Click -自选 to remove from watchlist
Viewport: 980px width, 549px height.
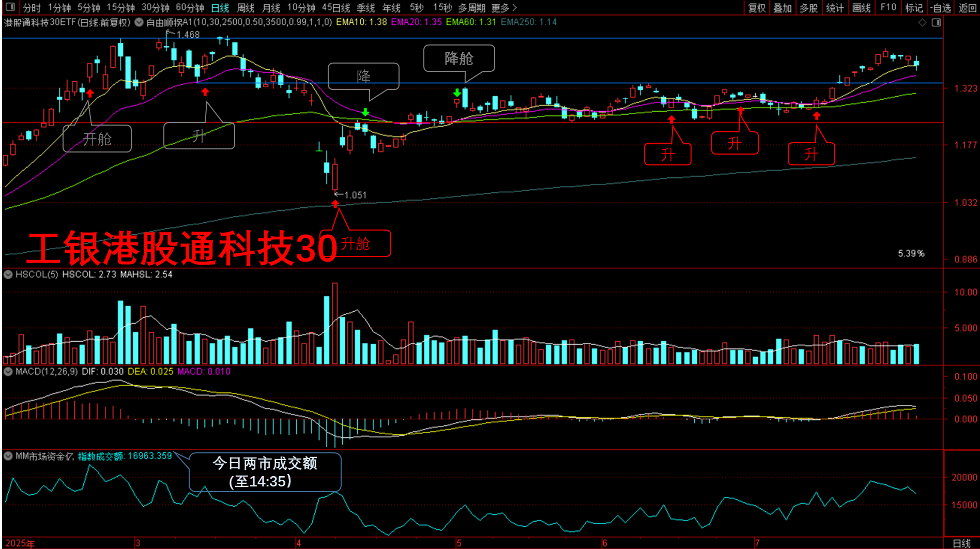[941, 8]
